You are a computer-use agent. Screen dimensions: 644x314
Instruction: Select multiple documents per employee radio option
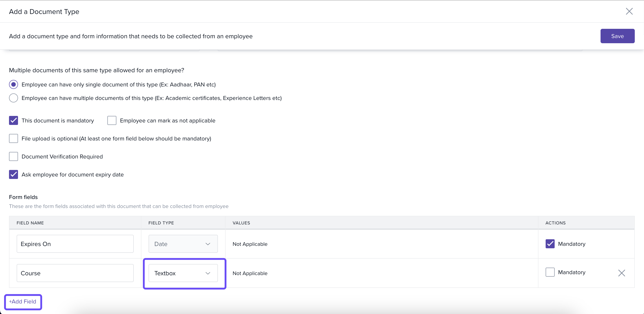pos(14,98)
